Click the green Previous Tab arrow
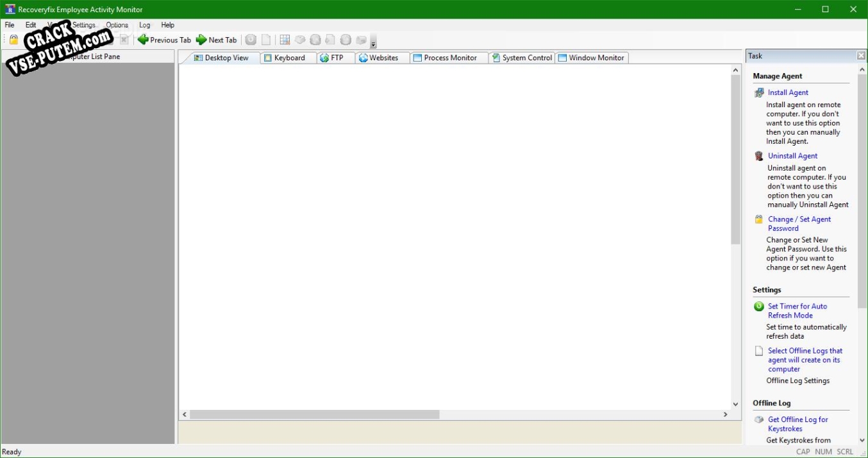868x458 pixels. point(143,40)
